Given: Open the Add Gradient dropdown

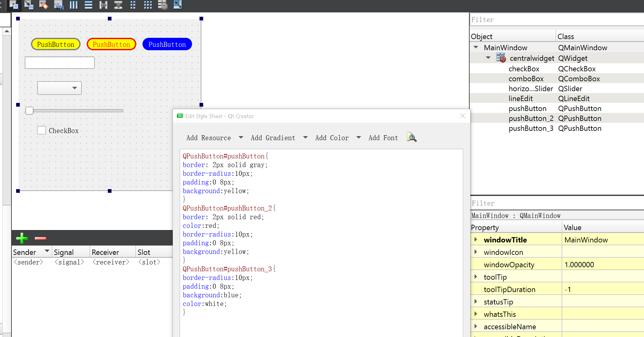Looking at the screenshot, I should [305, 138].
